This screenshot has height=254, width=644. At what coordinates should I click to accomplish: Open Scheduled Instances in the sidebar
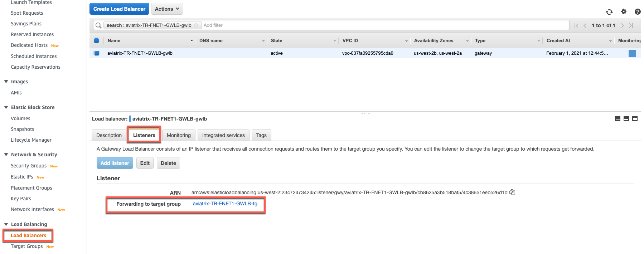(34, 56)
